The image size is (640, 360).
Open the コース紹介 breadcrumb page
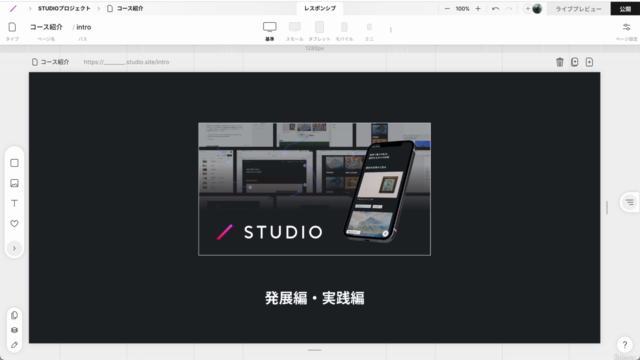125,8
